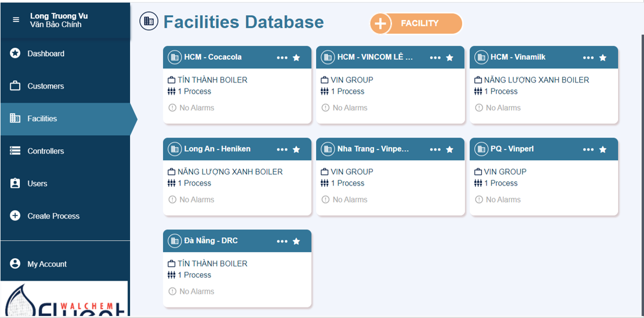Open the Long An - Heniken facility title
The height and width of the screenshot is (318, 644).
coord(218,149)
